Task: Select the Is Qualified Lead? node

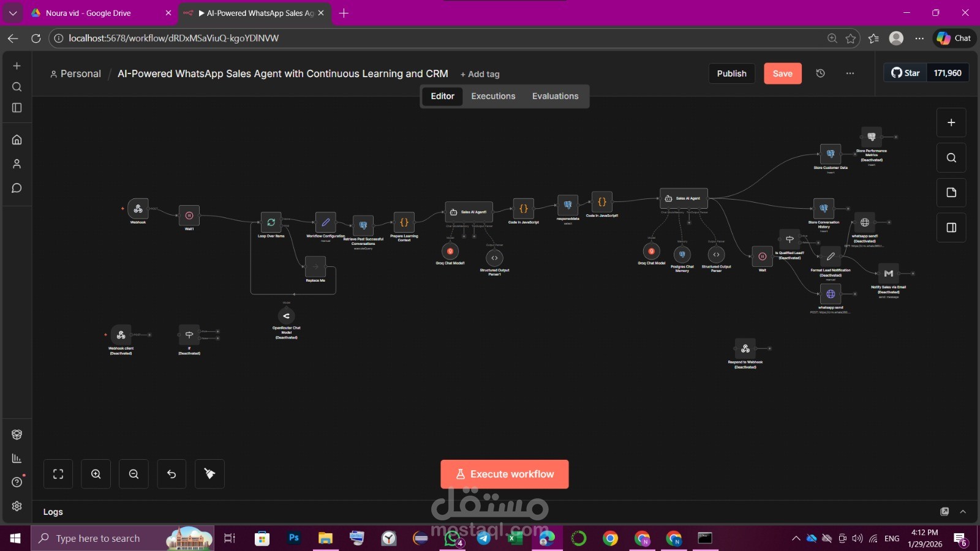Action: coord(790,239)
